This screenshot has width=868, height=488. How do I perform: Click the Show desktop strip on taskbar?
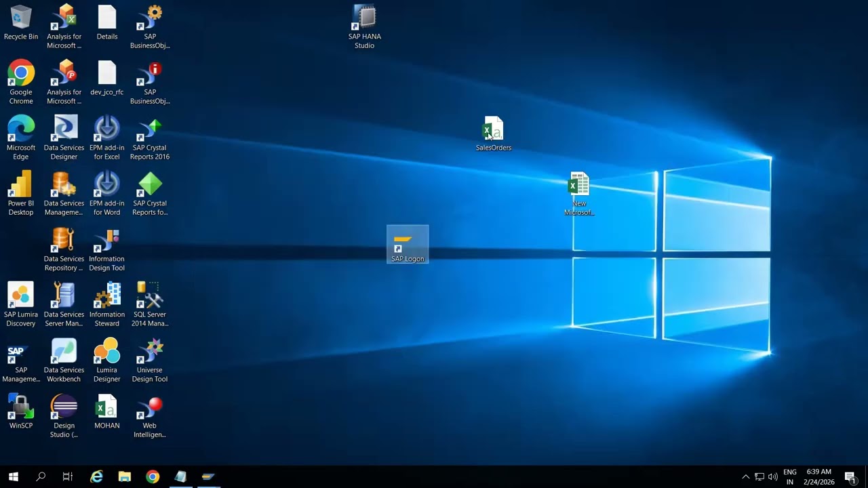tap(866, 476)
